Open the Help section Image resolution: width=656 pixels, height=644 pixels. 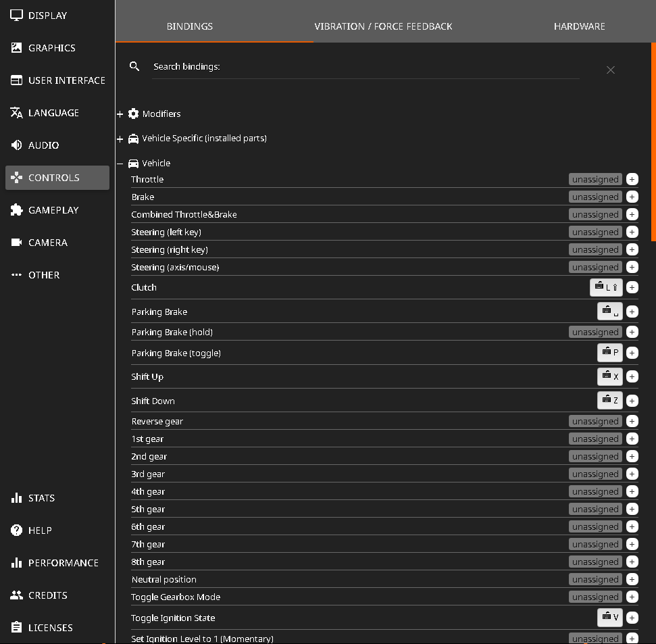[40, 530]
